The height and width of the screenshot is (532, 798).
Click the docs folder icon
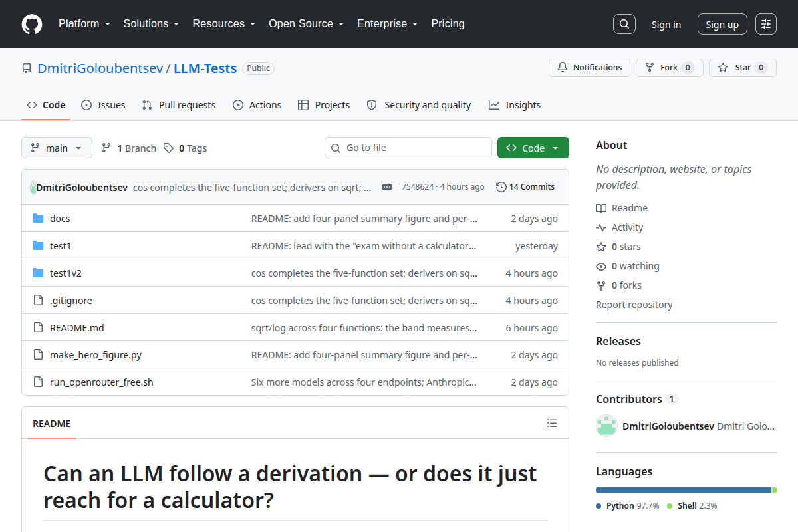(38, 219)
